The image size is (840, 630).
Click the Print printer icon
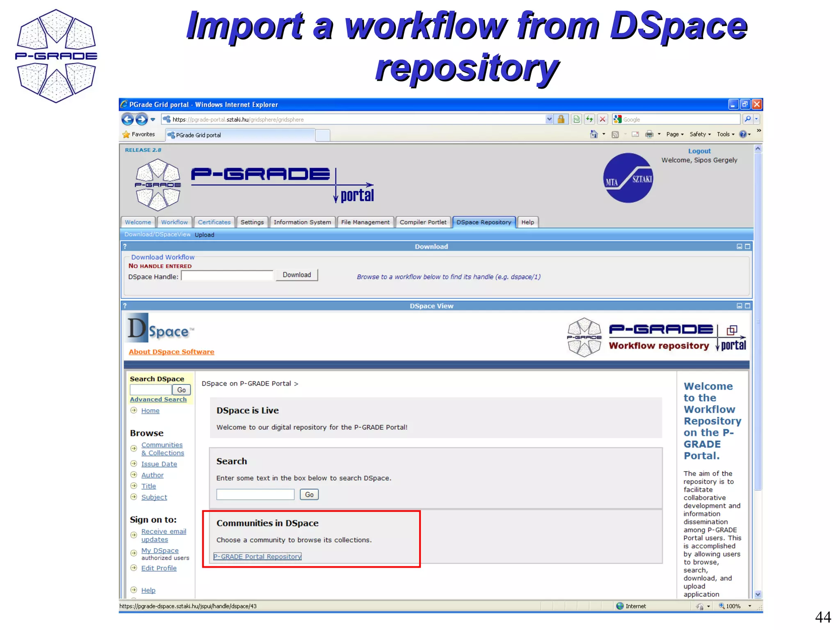pyautogui.click(x=649, y=134)
